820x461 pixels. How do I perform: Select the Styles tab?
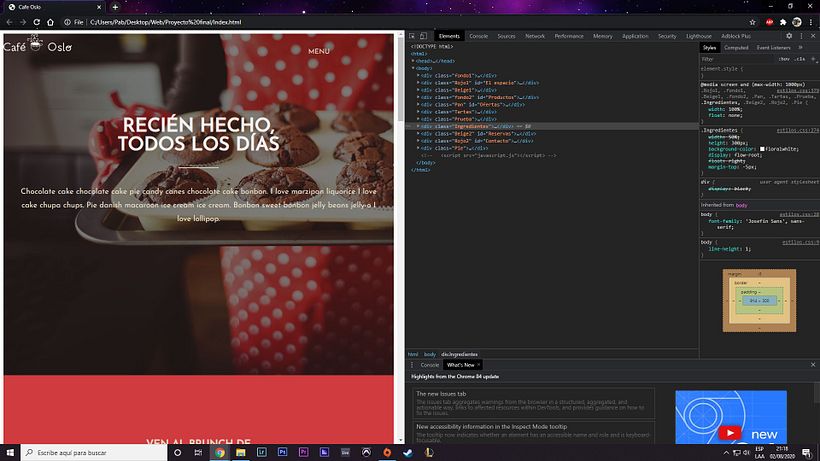pyautogui.click(x=709, y=48)
